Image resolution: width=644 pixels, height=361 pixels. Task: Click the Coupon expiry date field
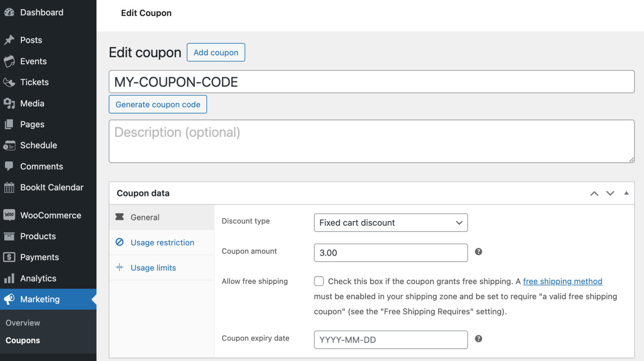point(391,340)
